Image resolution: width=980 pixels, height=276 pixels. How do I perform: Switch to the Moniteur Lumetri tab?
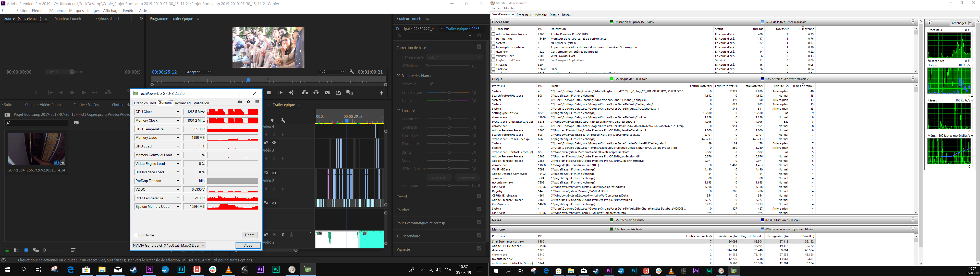tap(68, 19)
